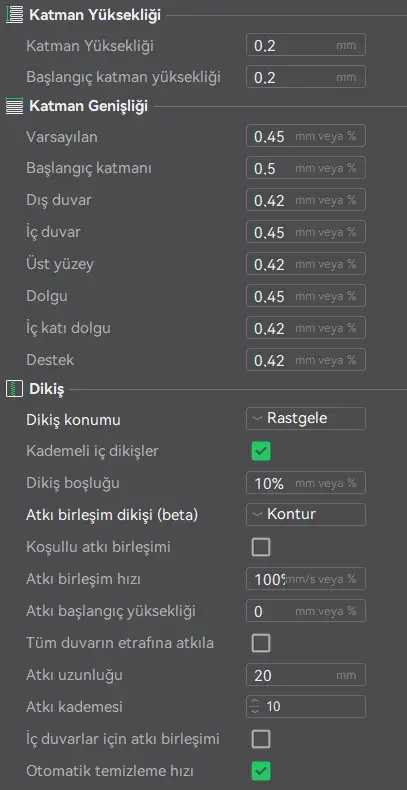Click the Başlangıç katman yüksekliği field
This screenshot has height=790, width=407.
[x=306, y=77]
